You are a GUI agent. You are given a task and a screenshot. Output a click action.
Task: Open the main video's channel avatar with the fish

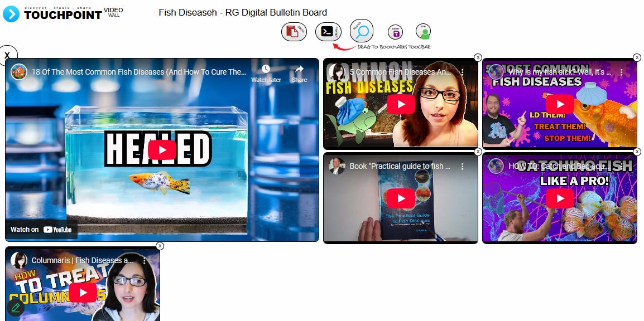(19, 72)
